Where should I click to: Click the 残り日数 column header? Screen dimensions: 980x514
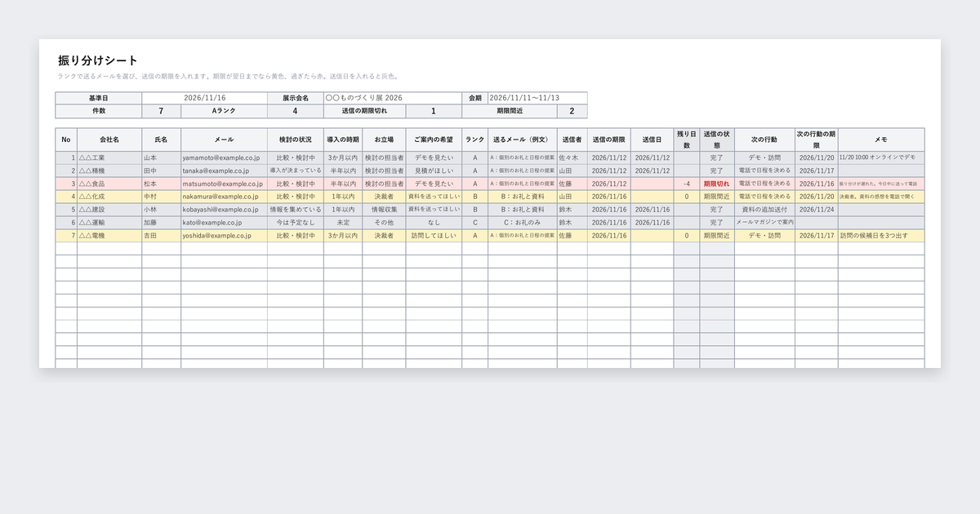click(687, 140)
